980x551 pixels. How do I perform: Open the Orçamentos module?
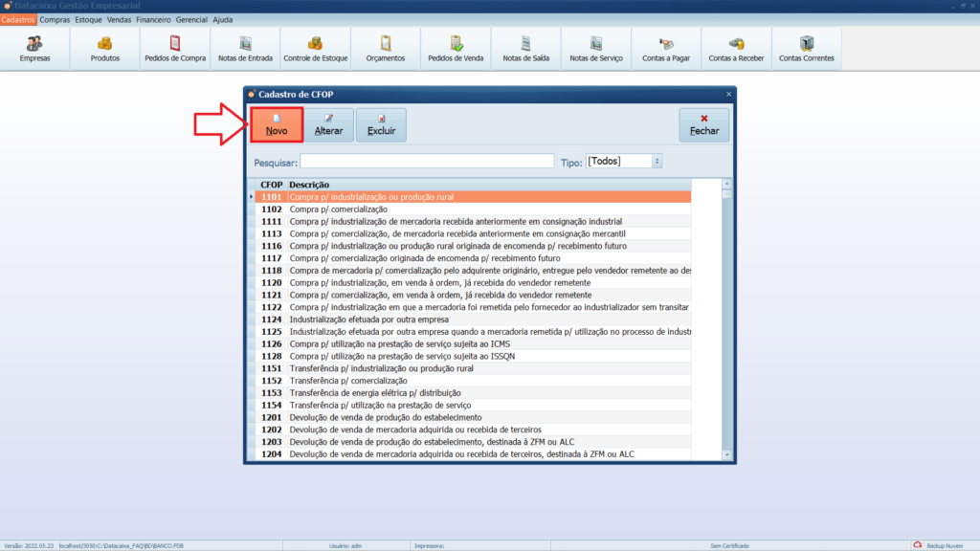tap(386, 48)
